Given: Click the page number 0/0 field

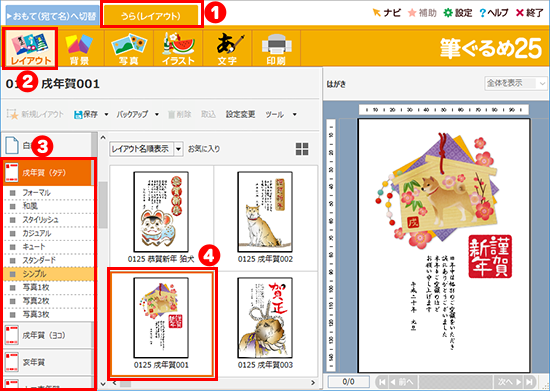Looking at the screenshot, I should (x=348, y=382).
